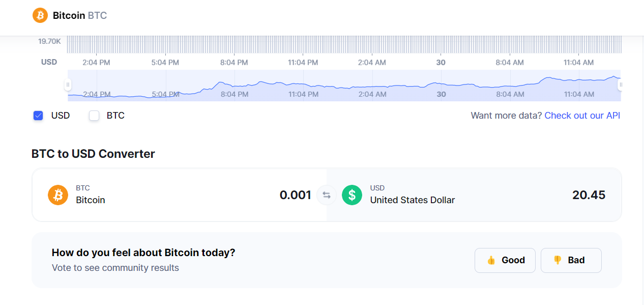Click the green dollar sign icon
The width and height of the screenshot is (644, 305).
[x=352, y=195]
